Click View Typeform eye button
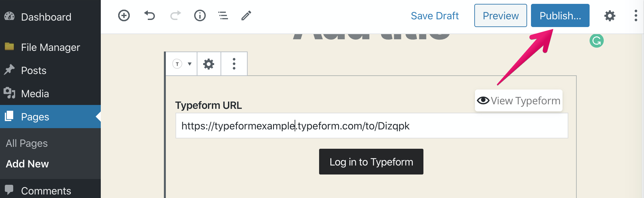 pos(519,101)
